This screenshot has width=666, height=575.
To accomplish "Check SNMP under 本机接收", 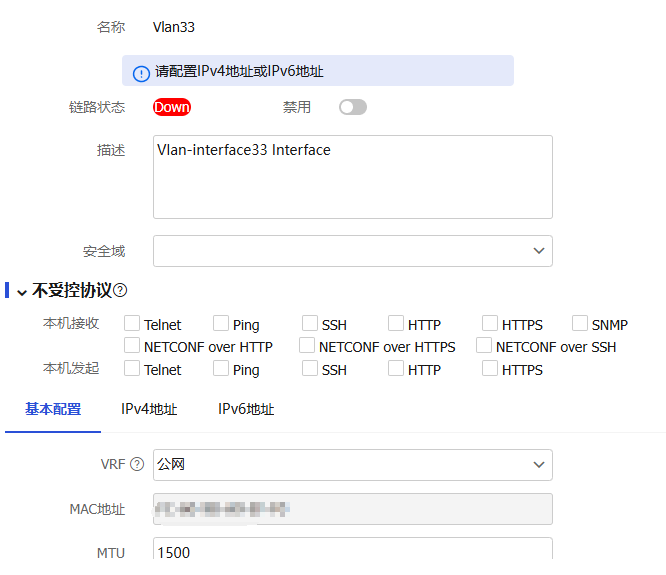I will click(580, 324).
